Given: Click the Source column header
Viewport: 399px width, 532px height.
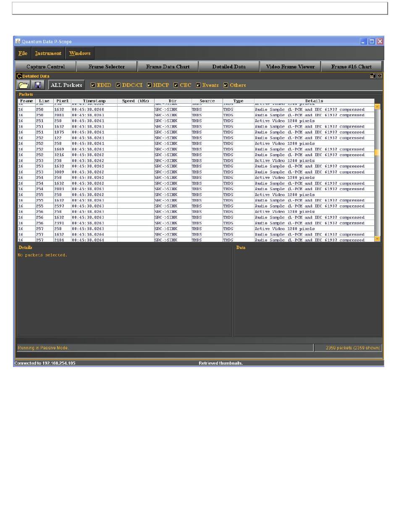Looking at the screenshot, I should pos(207,101).
